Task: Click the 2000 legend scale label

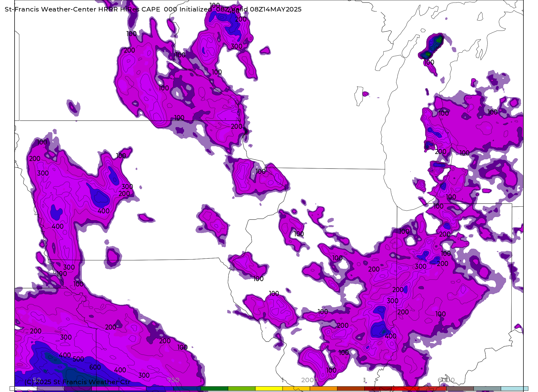Action: (310, 380)
